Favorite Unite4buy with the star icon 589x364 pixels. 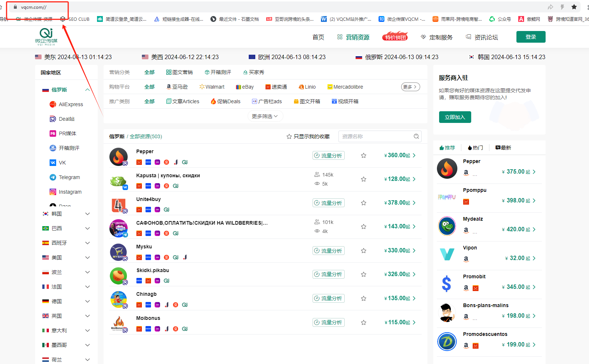364,203
